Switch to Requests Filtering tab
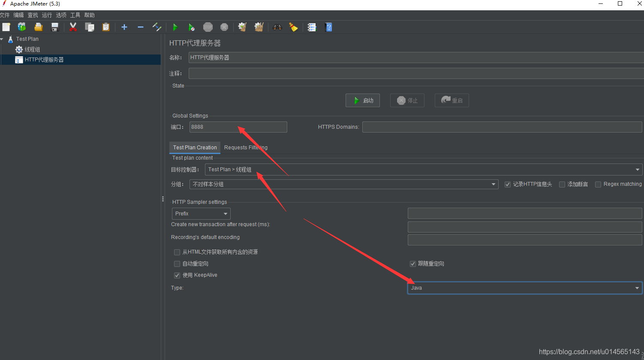 [246, 148]
